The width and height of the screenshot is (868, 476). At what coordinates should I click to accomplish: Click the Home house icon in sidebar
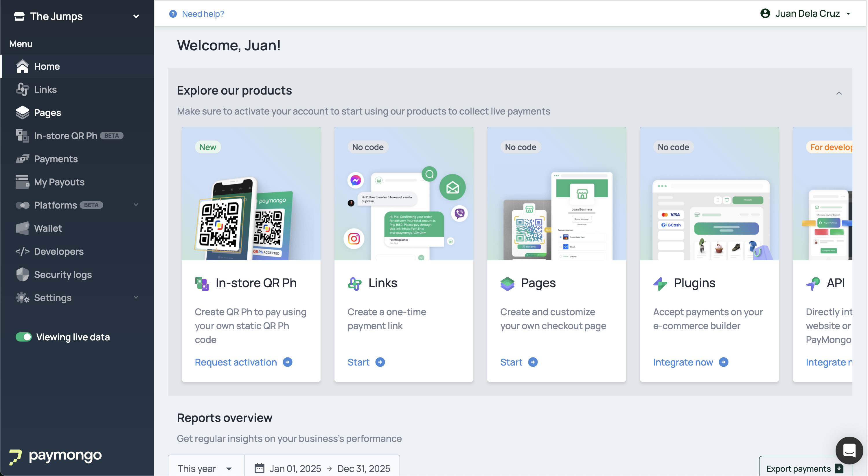point(22,66)
